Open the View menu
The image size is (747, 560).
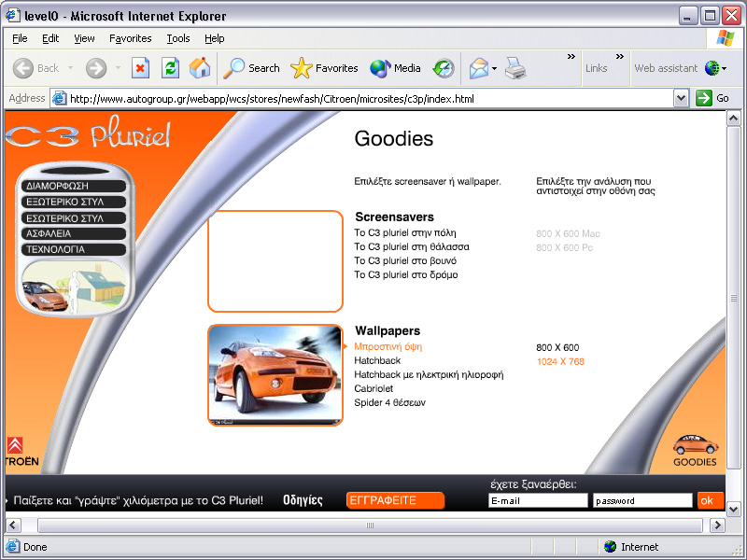click(84, 38)
